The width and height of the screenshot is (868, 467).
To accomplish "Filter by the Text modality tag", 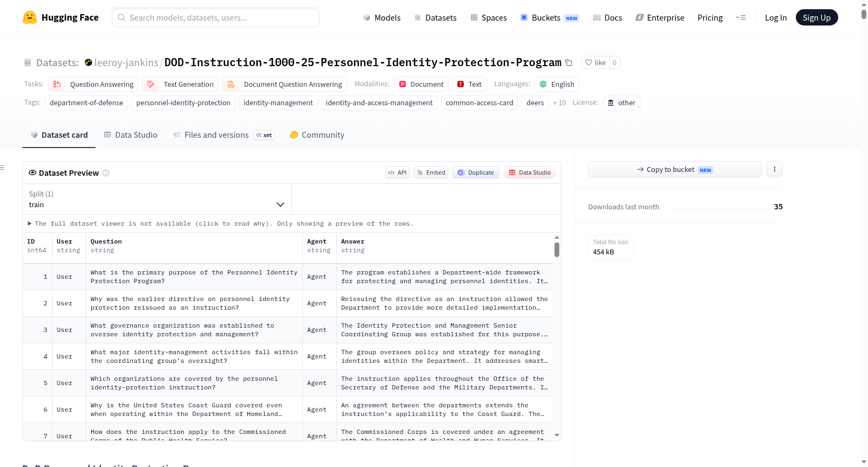I will pyautogui.click(x=469, y=84).
